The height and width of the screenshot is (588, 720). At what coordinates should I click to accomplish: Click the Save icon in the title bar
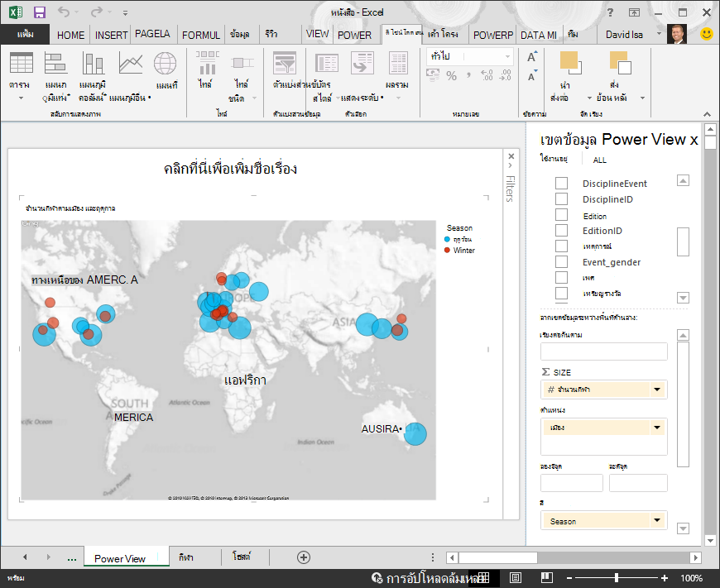pyautogui.click(x=40, y=12)
